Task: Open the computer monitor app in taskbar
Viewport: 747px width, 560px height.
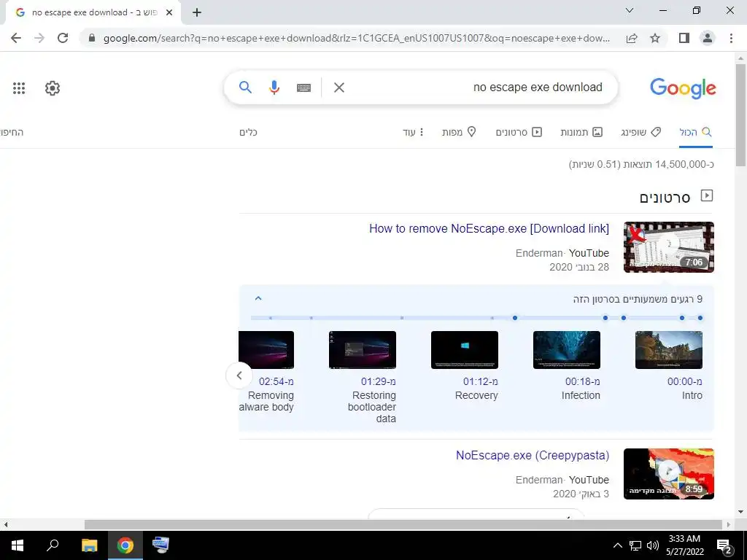Action: pos(160,545)
